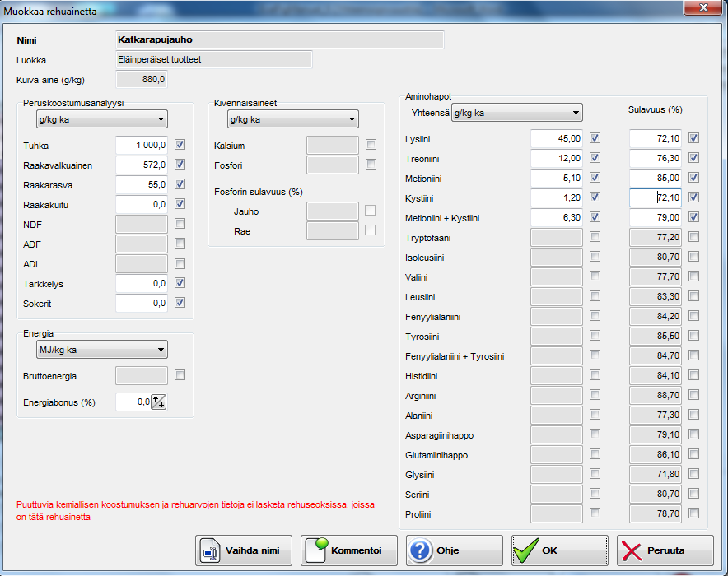Click Metioniini + Kystiini amount field 6,30
This screenshot has height=576, width=728.
pos(557,217)
